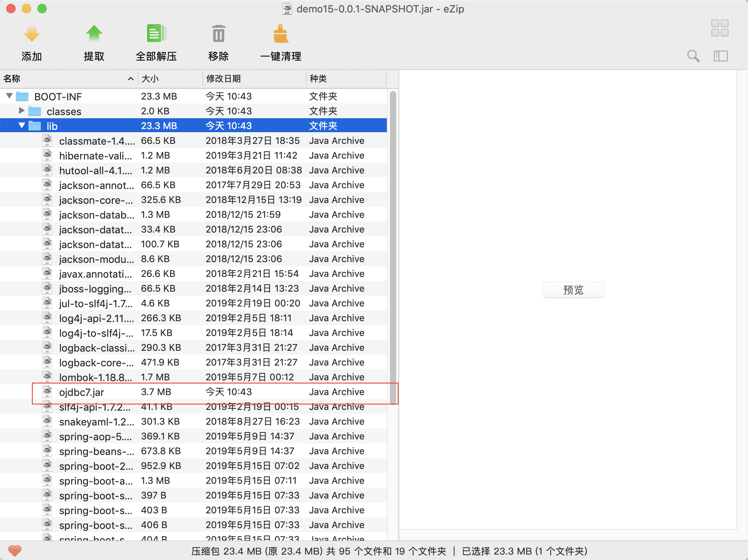The height and width of the screenshot is (560, 748).
Task: Select hutool-all-4.1 jar file row
Action: (95, 170)
